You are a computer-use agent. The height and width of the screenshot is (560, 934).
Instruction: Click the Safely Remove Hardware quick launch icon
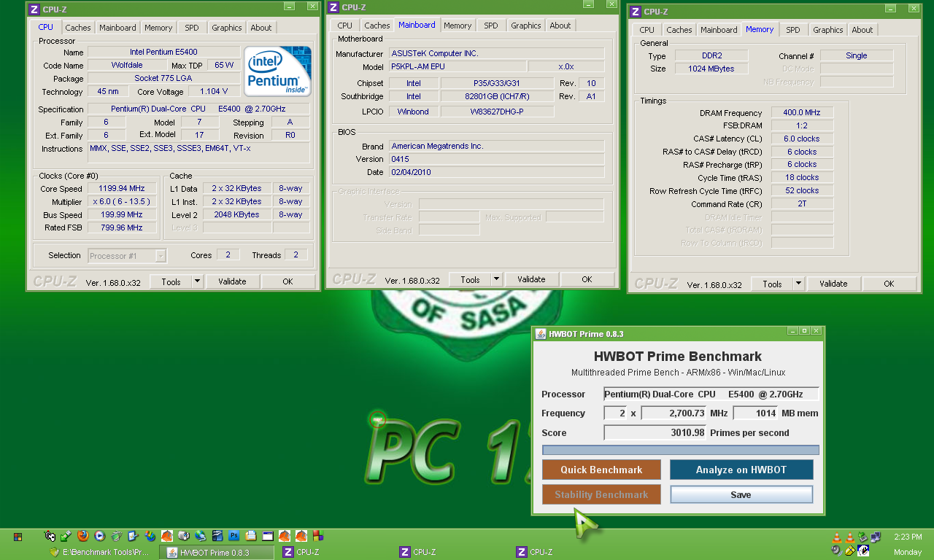tap(66, 536)
